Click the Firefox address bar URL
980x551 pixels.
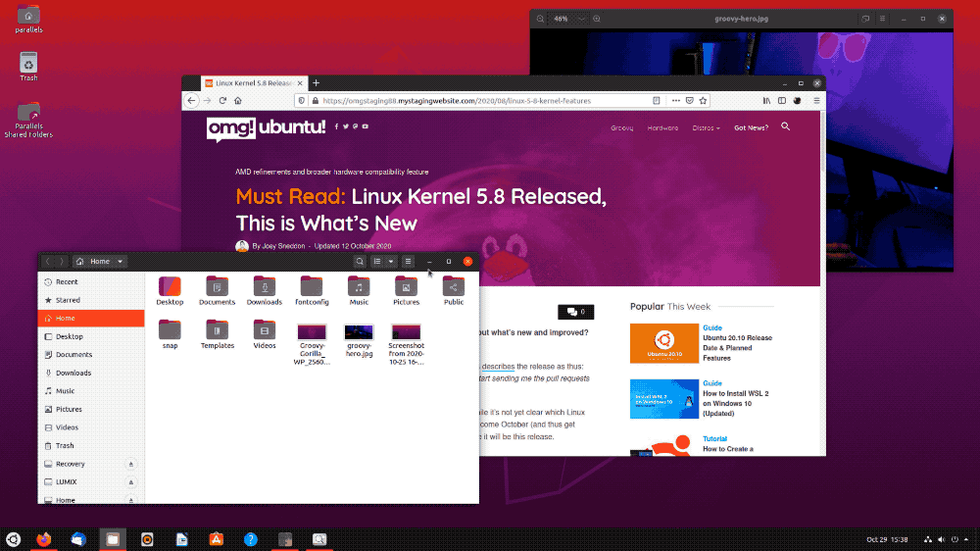click(x=457, y=101)
